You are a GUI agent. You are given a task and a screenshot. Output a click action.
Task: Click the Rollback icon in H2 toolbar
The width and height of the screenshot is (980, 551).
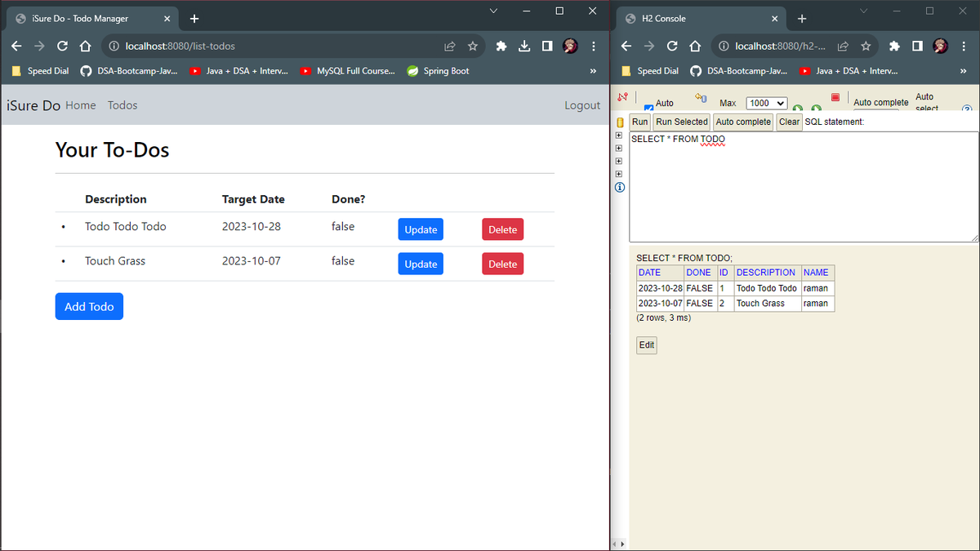click(x=700, y=96)
